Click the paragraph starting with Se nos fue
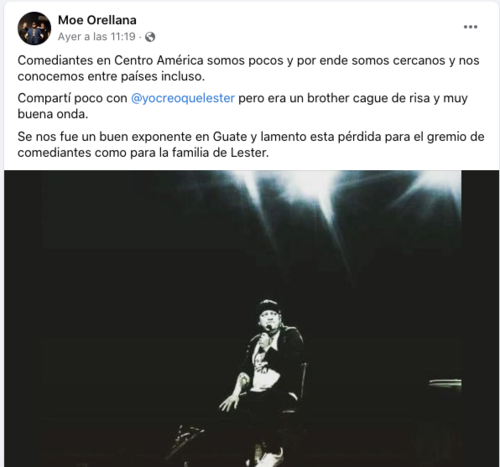This screenshot has width=500, height=467. (x=251, y=145)
